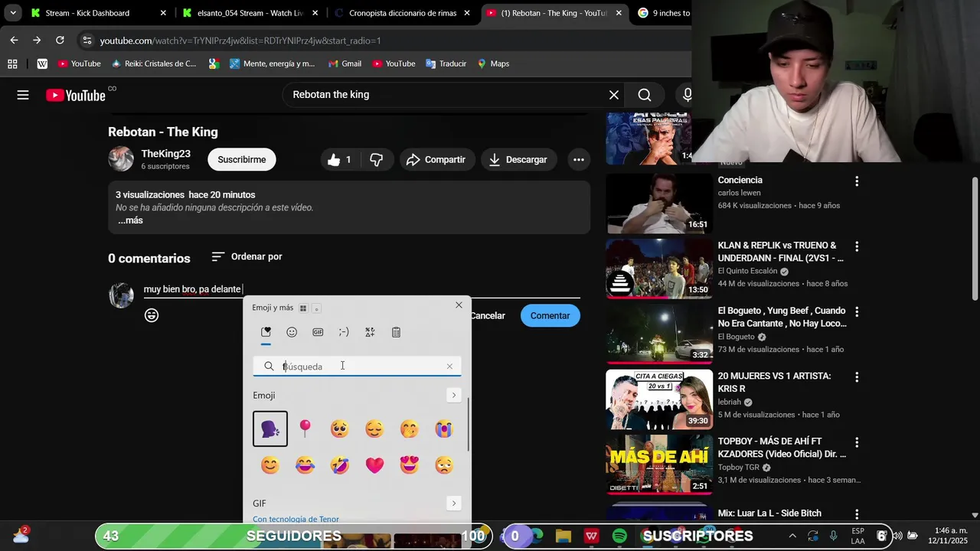This screenshot has height=551, width=980.
Task: Insert the relieved face emoji
Action: (x=374, y=429)
